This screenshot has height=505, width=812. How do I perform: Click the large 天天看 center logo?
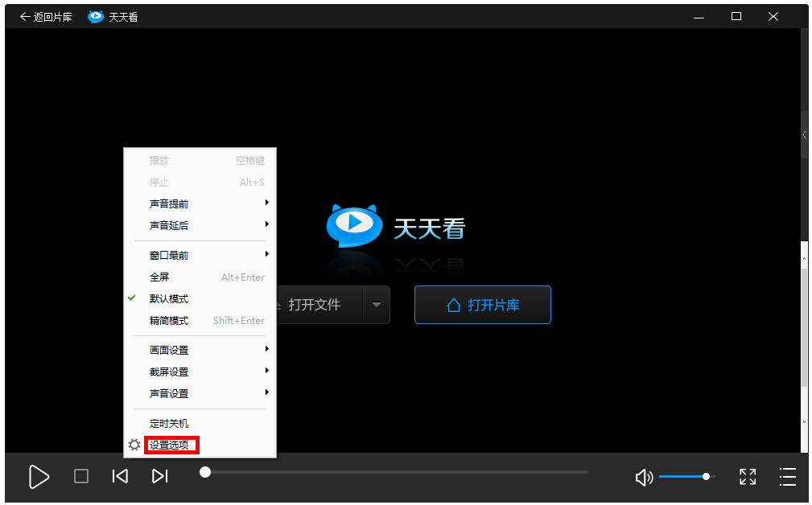[x=396, y=227]
